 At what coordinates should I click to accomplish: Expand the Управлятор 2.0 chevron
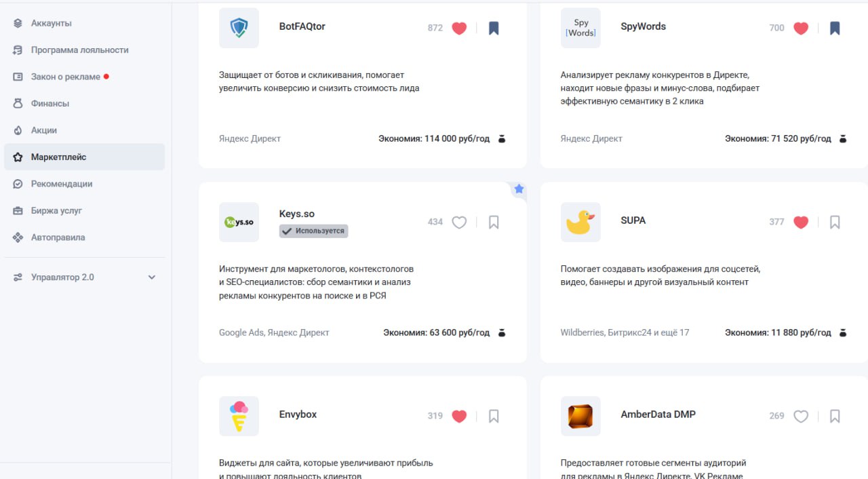pyautogui.click(x=152, y=277)
